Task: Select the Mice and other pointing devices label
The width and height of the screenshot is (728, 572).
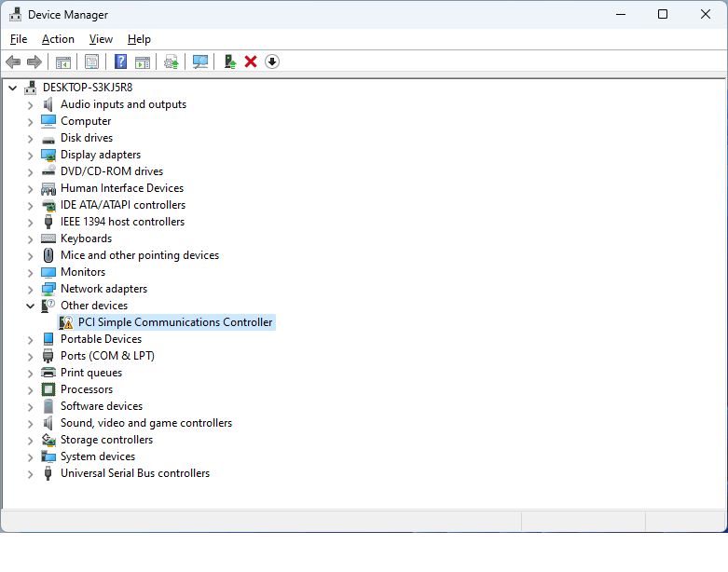Action: tap(140, 255)
